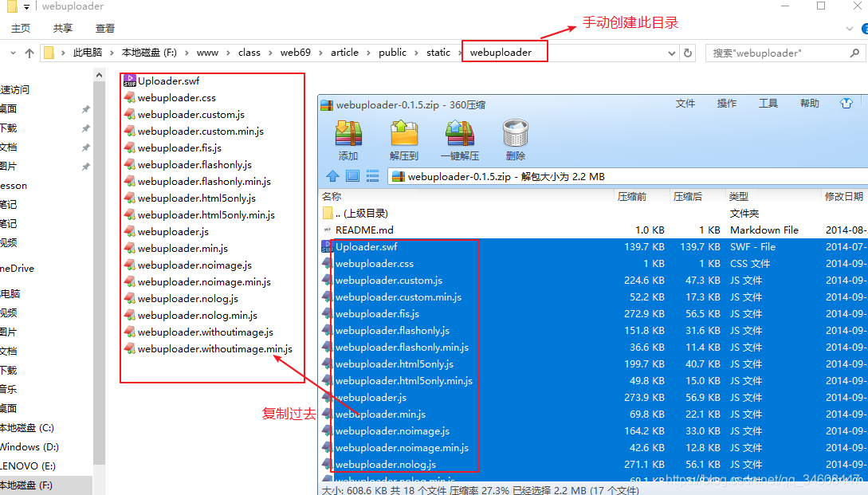Click the 360压缩 archive path field

628,177
